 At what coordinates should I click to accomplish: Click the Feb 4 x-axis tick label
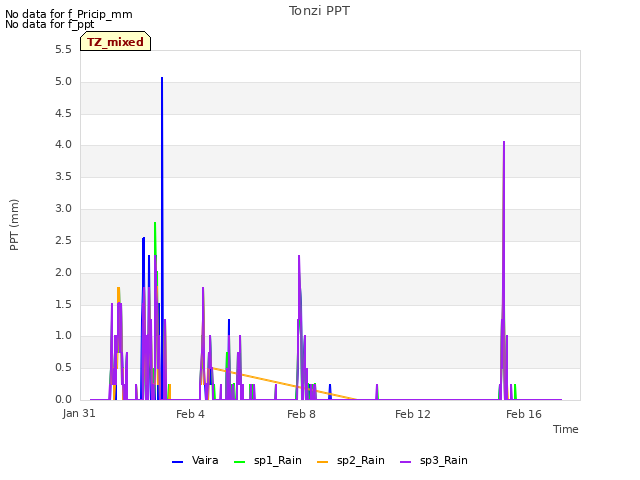click(190, 414)
